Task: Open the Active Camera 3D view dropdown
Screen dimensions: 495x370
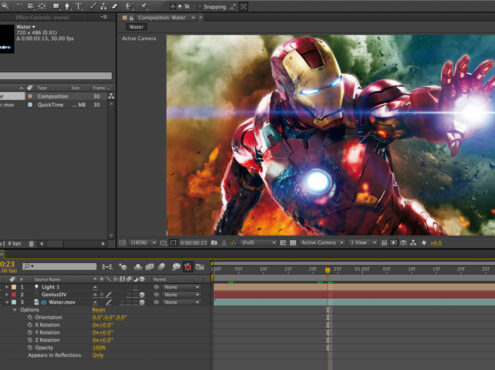Action: tap(322, 243)
